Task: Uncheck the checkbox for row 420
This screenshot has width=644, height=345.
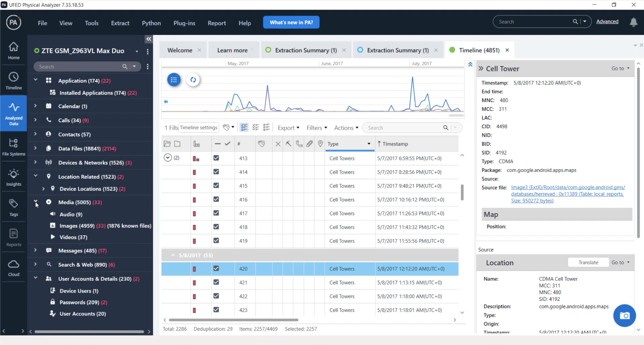Action: point(216,268)
